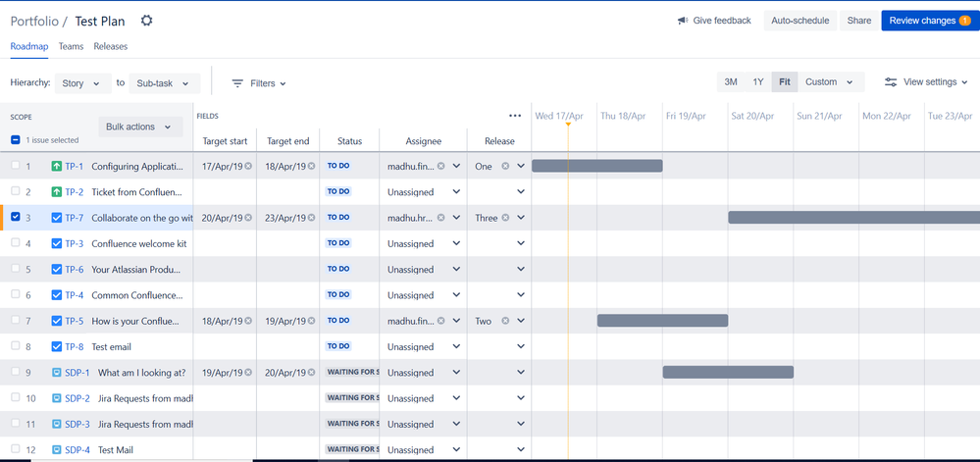980x462 pixels.
Task: Click the View settings sliders icon
Action: click(x=891, y=81)
